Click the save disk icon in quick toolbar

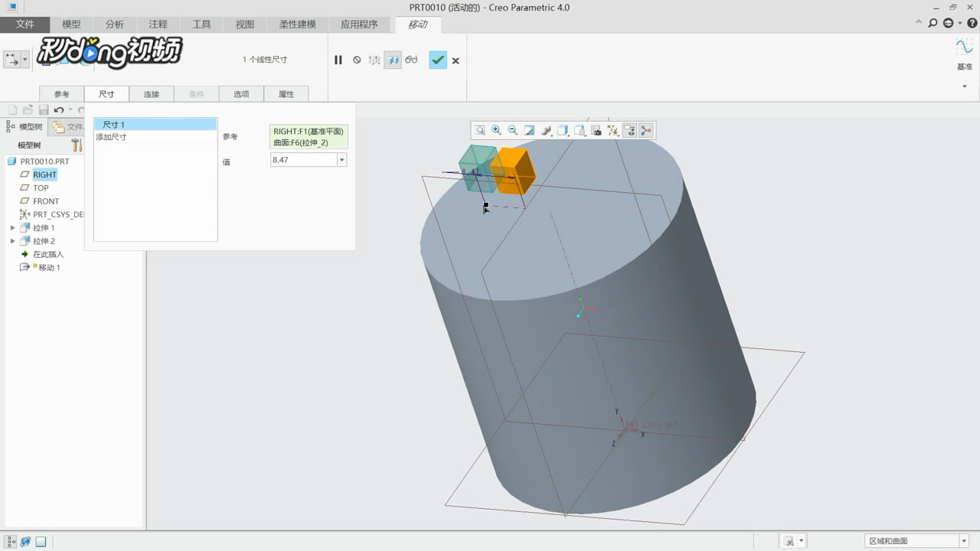pyautogui.click(x=44, y=110)
